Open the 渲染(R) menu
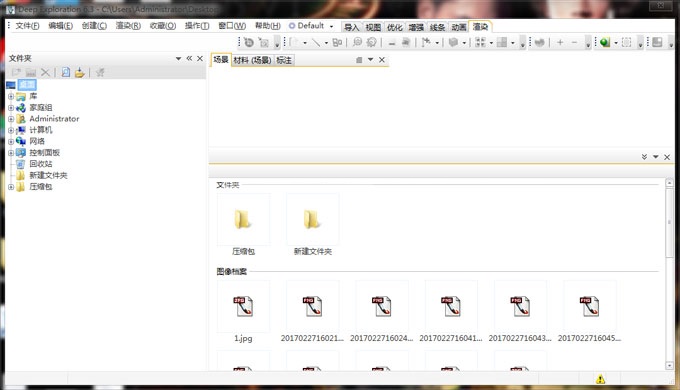Viewport: 680px width, 390px height. click(x=128, y=26)
